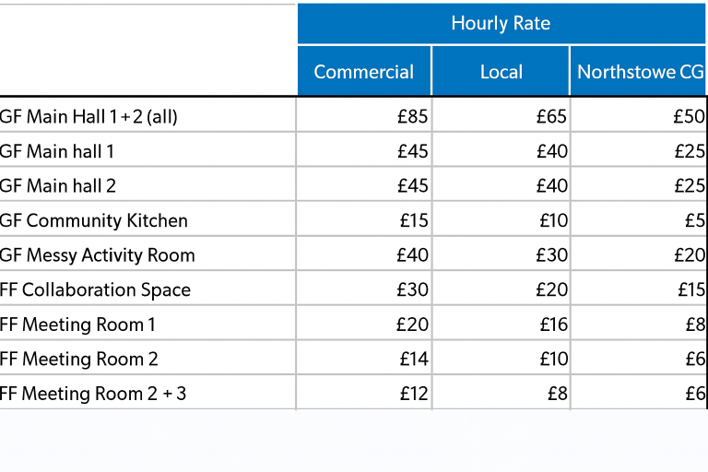The width and height of the screenshot is (708, 472).
Task: Click the GF Community Kitchen row label
Action: pyautogui.click(x=94, y=221)
